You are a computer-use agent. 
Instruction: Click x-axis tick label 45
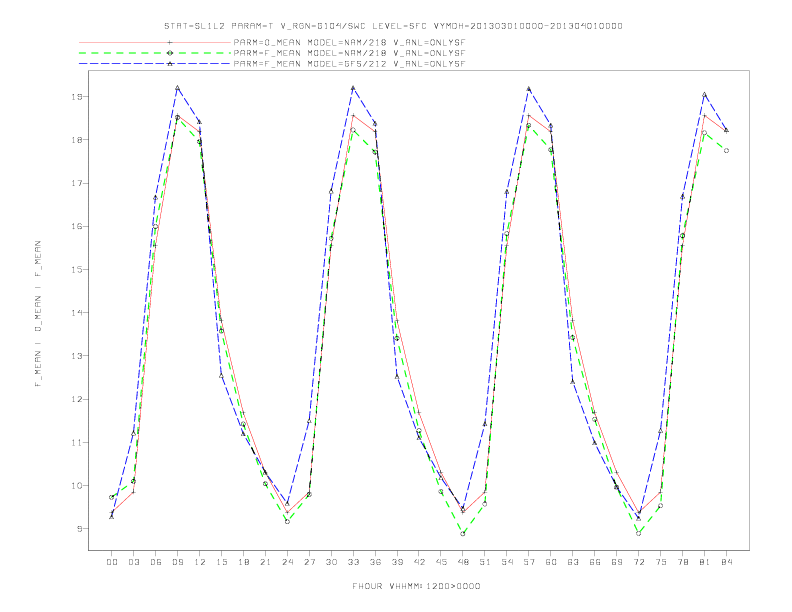click(441, 562)
